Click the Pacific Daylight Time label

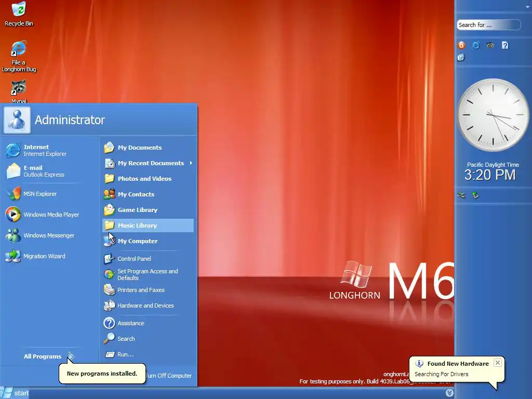click(493, 165)
